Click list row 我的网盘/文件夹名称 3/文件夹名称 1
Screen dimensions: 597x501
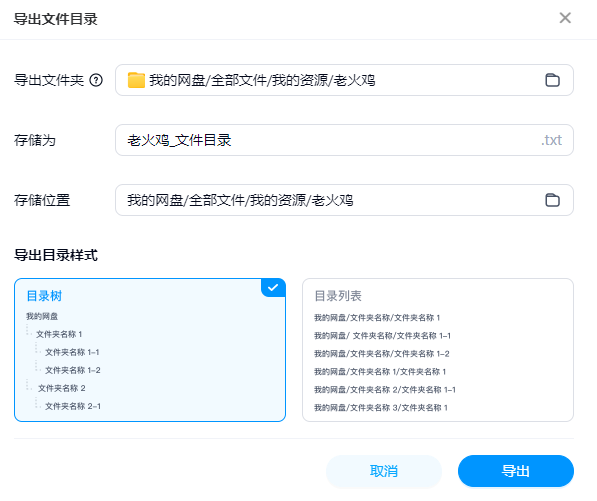point(381,408)
